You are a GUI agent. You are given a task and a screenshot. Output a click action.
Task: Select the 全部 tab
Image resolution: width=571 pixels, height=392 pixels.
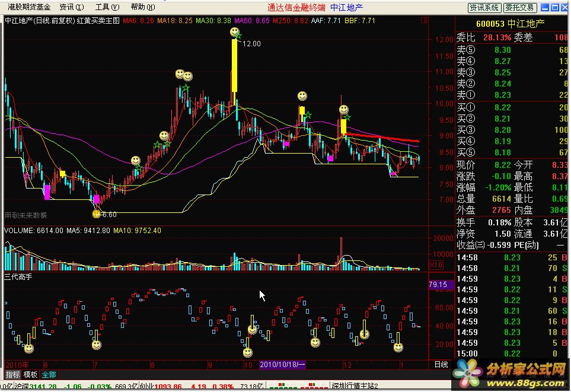pyautogui.click(x=49, y=375)
